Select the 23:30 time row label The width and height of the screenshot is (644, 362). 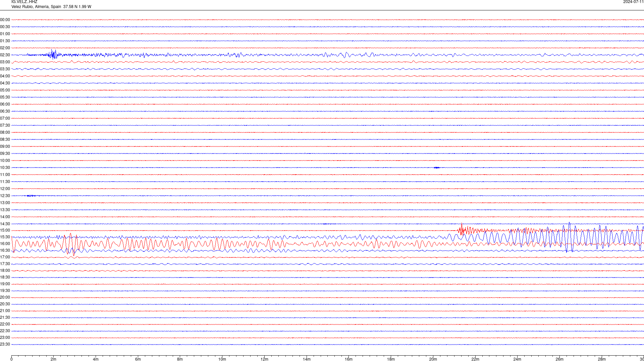(x=5, y=344)
